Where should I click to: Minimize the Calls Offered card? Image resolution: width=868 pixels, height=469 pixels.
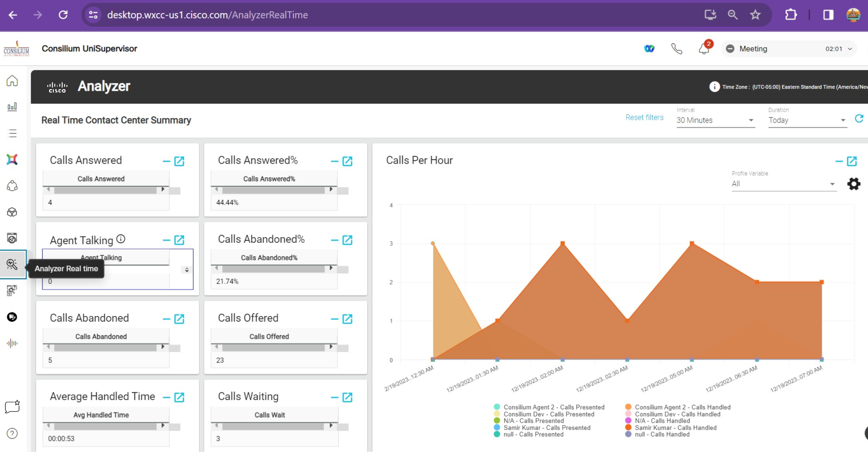[334, 319]
